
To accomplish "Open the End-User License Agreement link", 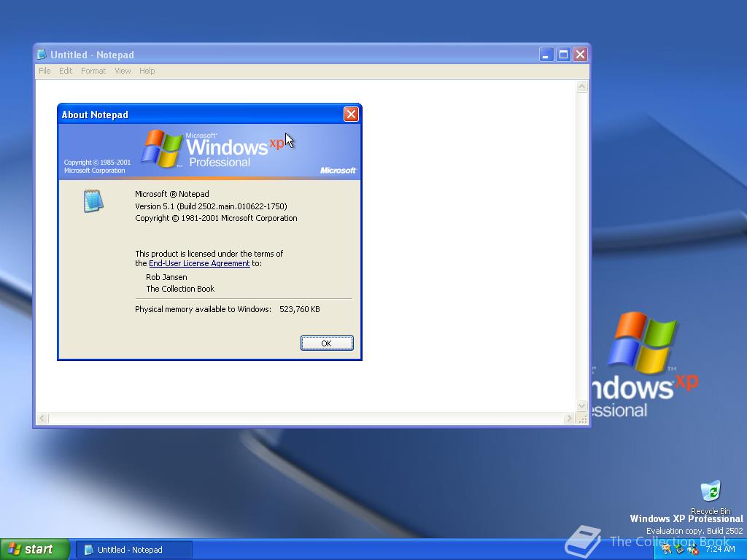I will (199, 263).
